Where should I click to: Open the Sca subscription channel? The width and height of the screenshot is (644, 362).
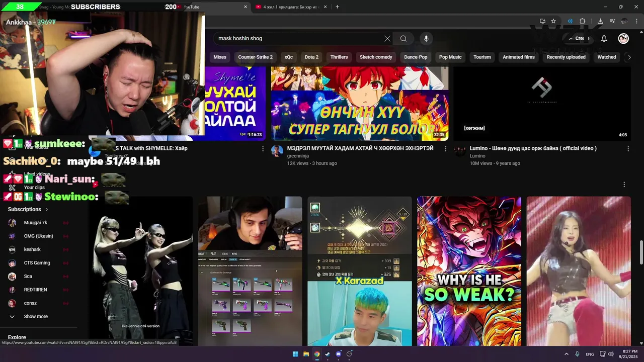coord(28,277)
